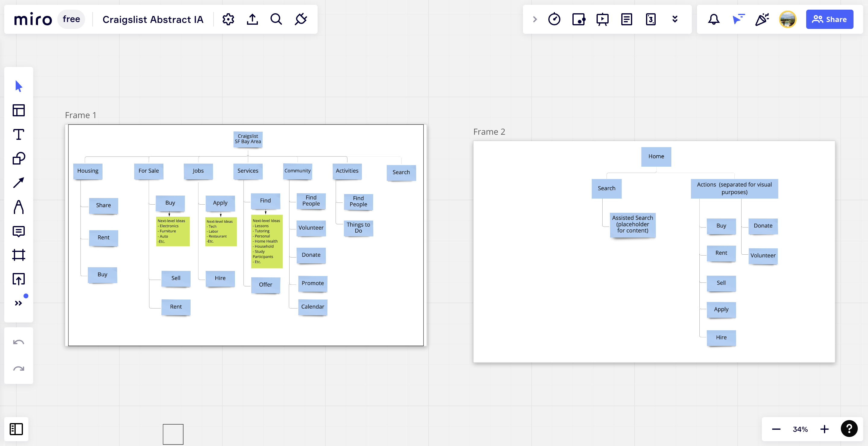Select the Text tool
Viewport: 868px width, 446px height.
[18, 134]
